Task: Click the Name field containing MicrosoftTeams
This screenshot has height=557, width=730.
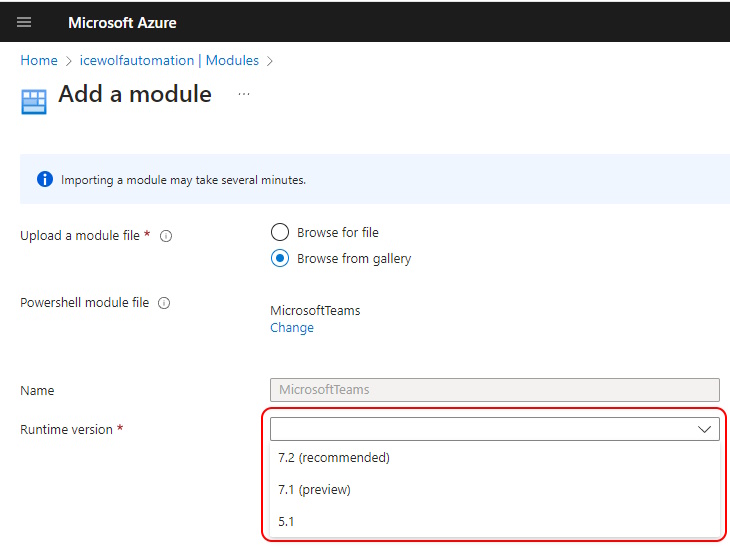Action: pos(494,390)
